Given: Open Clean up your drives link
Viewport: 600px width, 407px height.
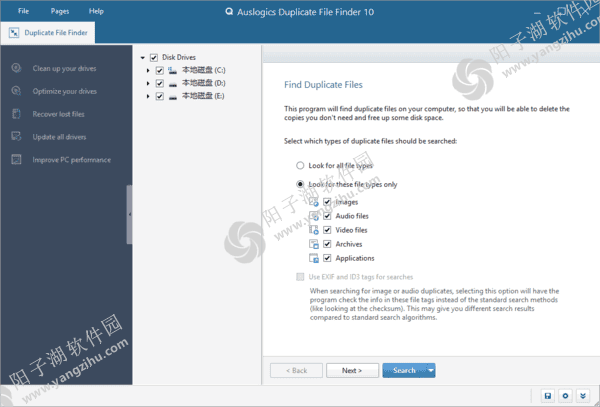Looking at the screenshot, I should (64, 68).
